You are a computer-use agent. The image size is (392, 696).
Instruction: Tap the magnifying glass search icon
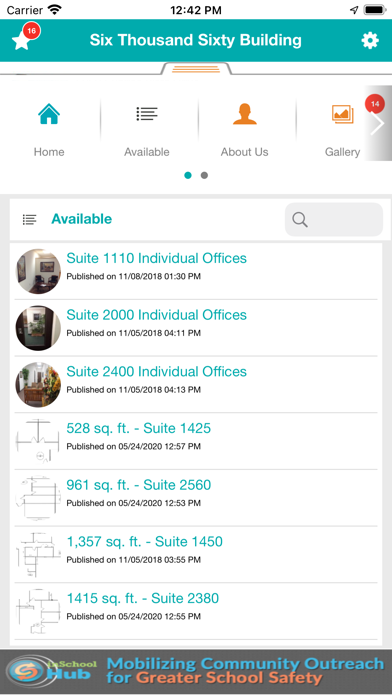coord(300,219)
